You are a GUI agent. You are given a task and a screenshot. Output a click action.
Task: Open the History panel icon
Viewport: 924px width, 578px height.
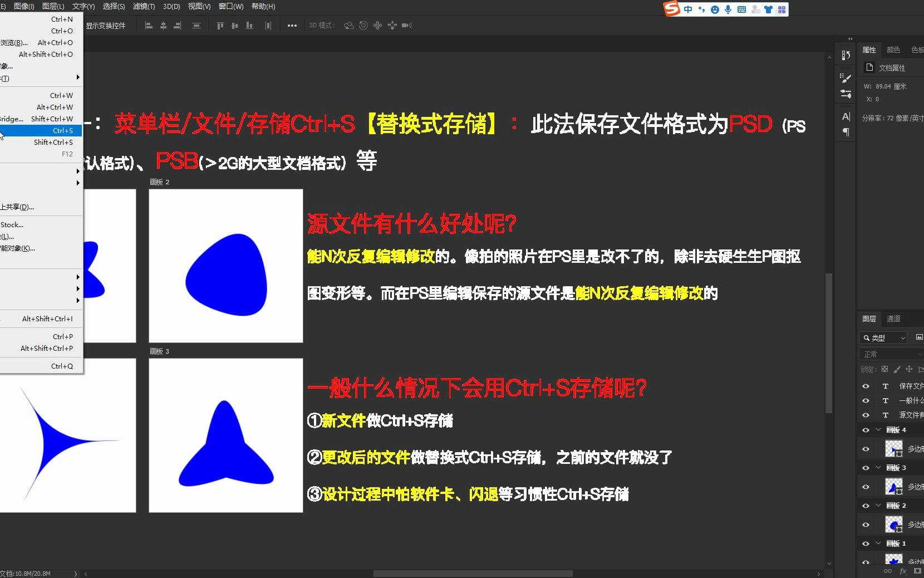tap(846, 55)
